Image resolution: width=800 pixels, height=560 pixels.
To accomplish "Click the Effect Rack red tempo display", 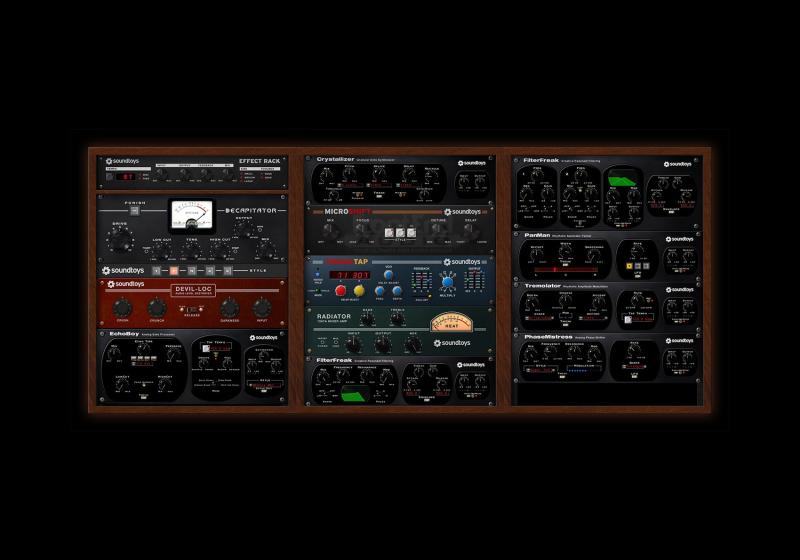I will [126, 177].
